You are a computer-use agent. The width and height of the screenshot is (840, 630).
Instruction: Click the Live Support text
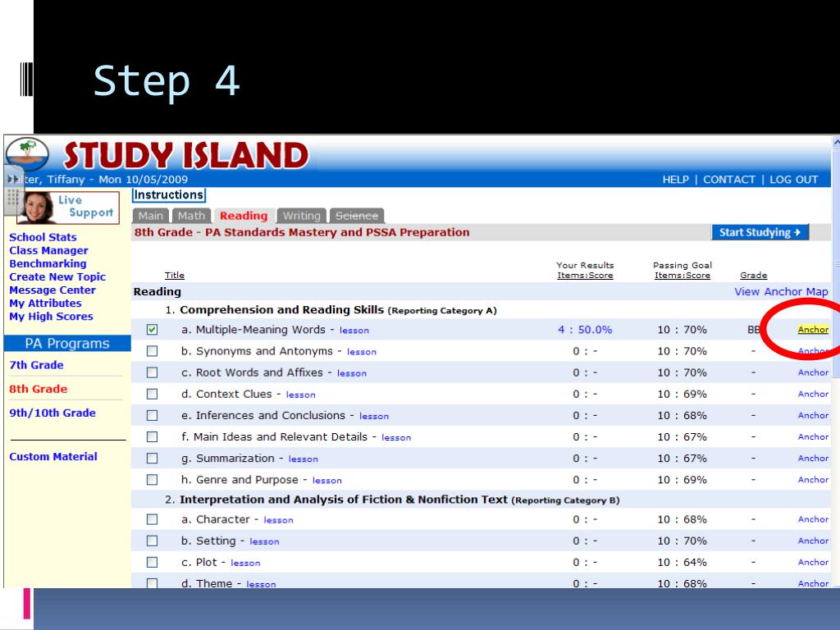[x=85, y=206]
